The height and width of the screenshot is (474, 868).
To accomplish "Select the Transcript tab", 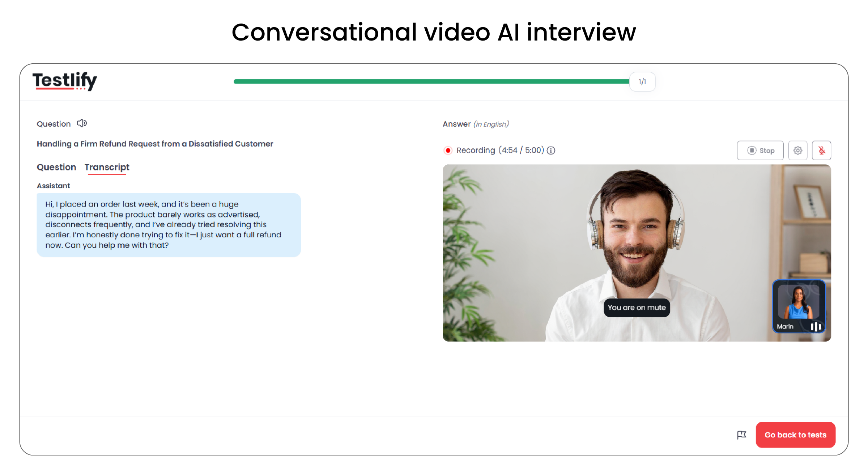I will [x=107, y=167].
